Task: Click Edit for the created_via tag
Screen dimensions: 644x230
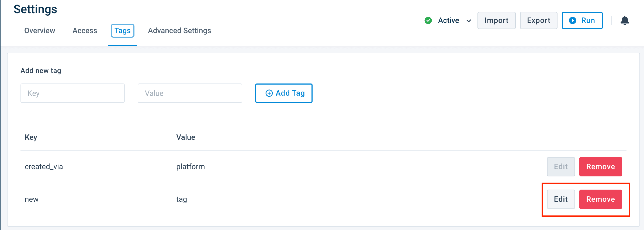Action: coord(561,167)
